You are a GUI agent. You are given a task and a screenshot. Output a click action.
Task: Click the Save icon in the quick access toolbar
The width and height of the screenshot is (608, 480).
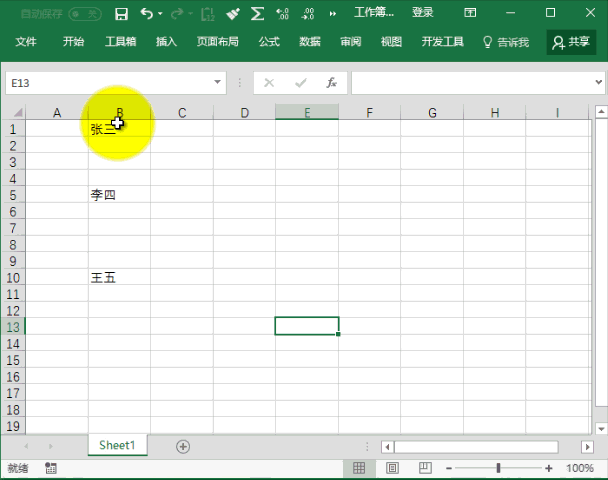pyautogui.click(x=121, y=13)
